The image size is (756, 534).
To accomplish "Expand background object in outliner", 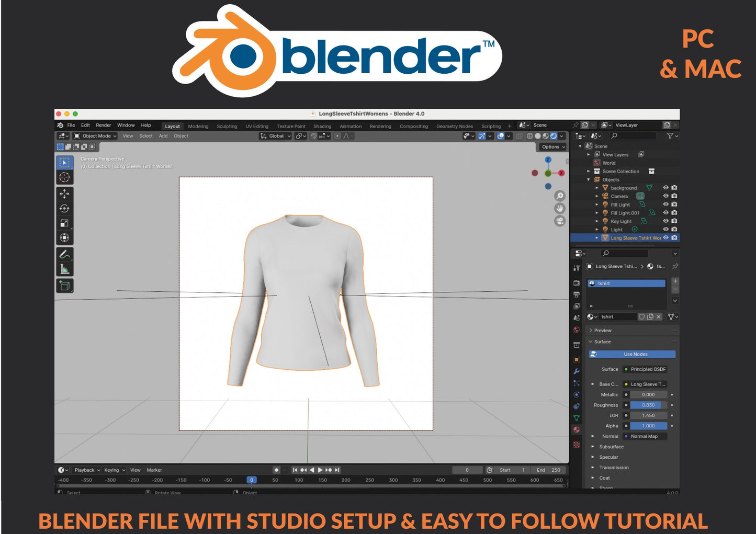I will [x=597, y=188].
